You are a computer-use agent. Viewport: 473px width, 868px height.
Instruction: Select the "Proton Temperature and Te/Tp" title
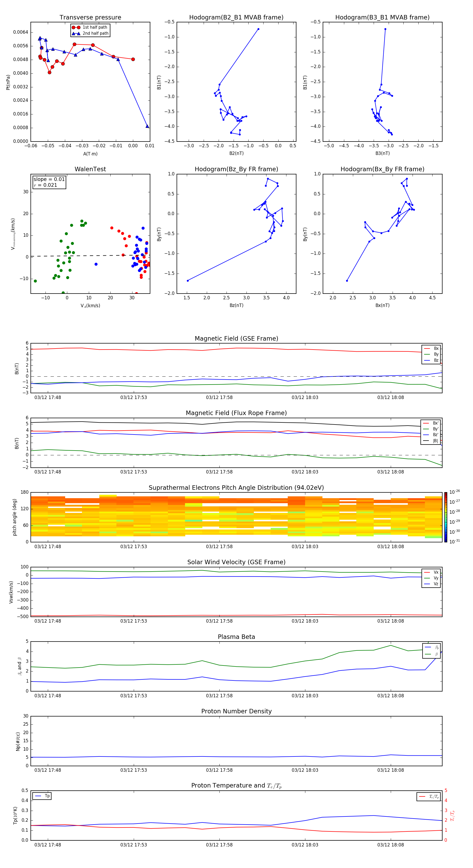(x=236, y=786)
